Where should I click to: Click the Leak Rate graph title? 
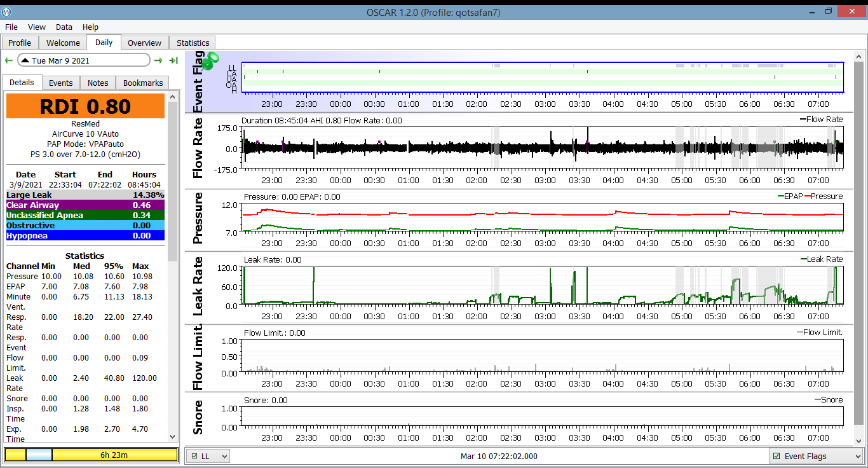[198, 286]
